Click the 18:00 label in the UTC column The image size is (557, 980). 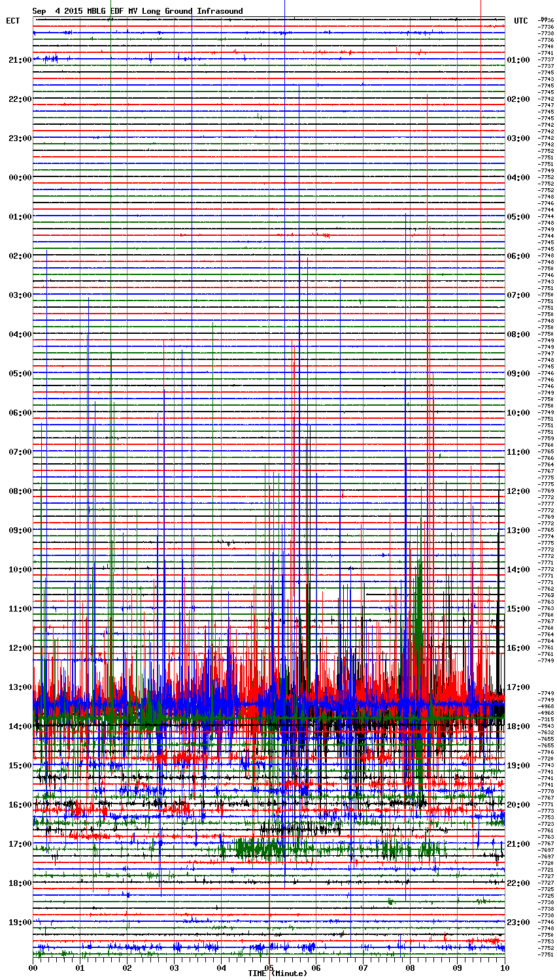(x=518, y=727)
